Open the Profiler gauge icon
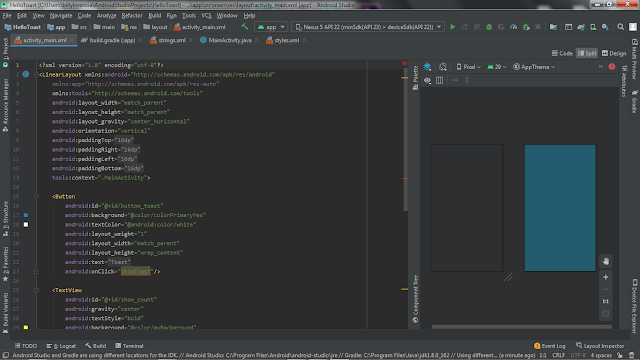The height and width of the screenshot is (360, 640). 513,27
